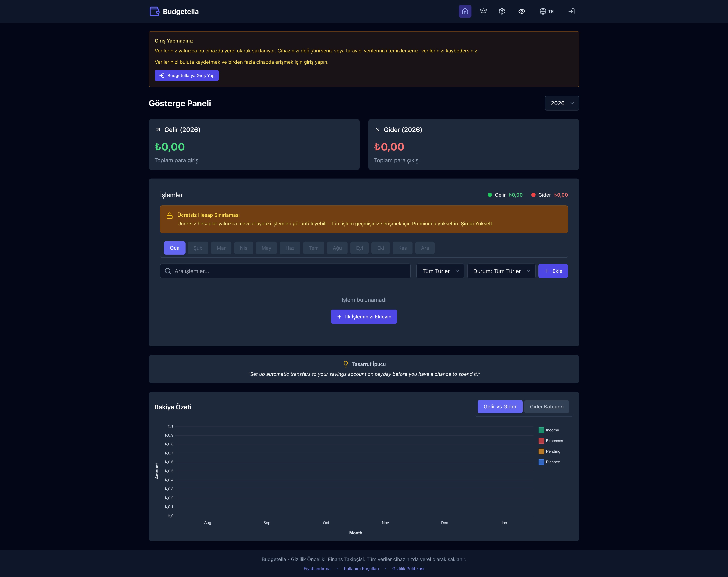This screenshot has height=577, width=728.
Task: Click the Ara işlemler search field
Action: pos(285,271)
